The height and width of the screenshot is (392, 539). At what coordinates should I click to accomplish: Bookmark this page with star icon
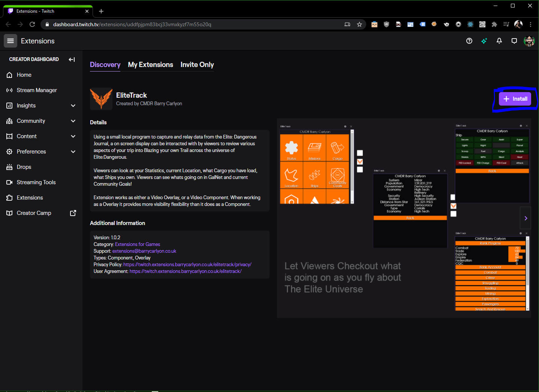[359, 24]
